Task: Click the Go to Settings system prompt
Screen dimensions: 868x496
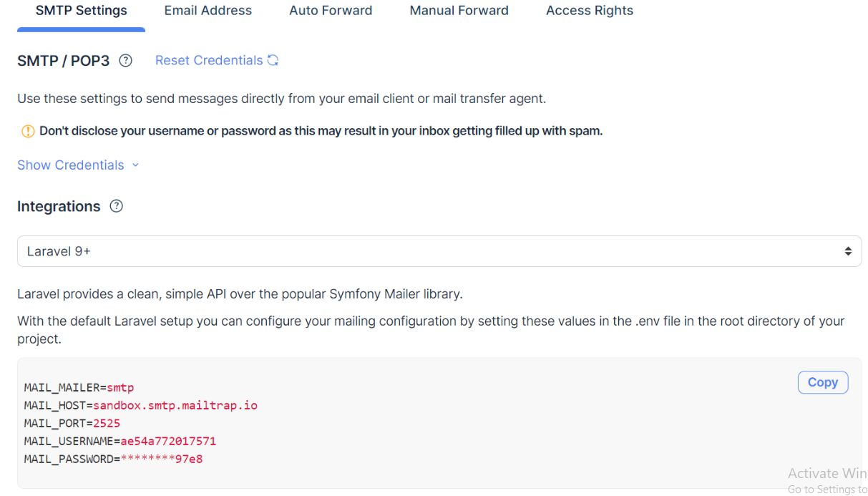Action: pyautogui.click(x=826, y=489)
